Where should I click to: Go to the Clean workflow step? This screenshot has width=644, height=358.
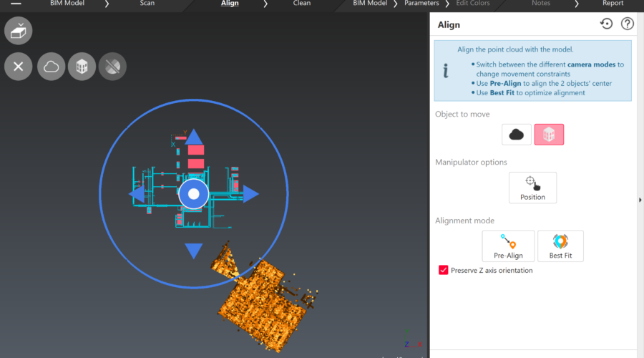point(302,4)
